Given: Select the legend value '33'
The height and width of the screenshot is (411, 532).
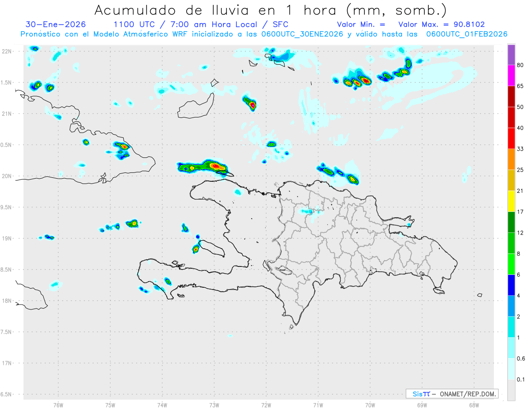Looking at the screenshot, I should tap(520, 149).
